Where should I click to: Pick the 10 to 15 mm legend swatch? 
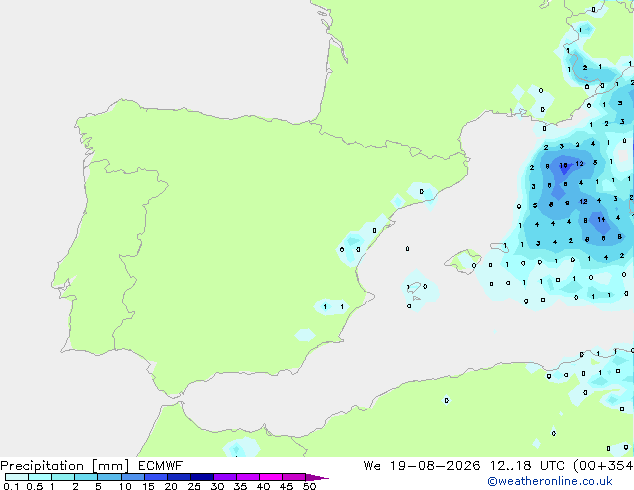click(x=132, y=477)
